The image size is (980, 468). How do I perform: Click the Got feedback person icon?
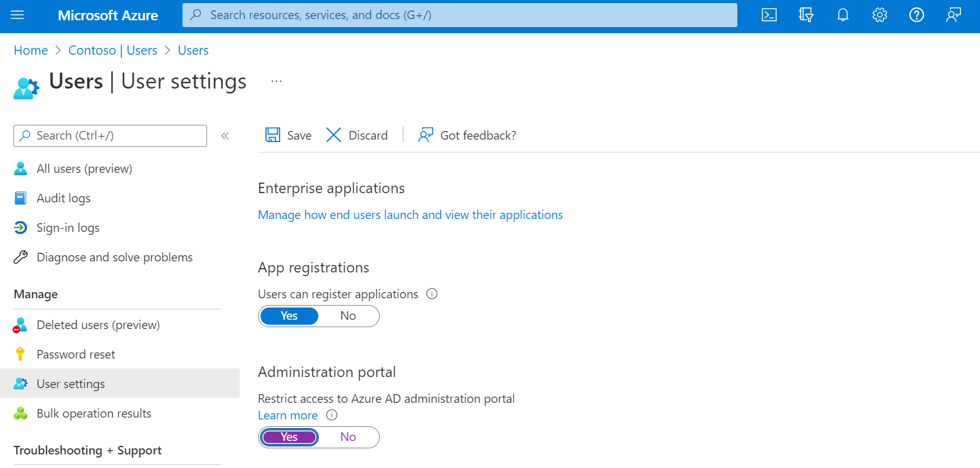(x=426, y=135)
